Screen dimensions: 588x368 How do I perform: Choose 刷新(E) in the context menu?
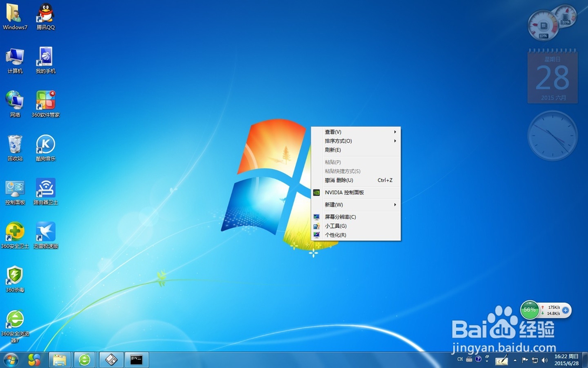tap(356, 150)
